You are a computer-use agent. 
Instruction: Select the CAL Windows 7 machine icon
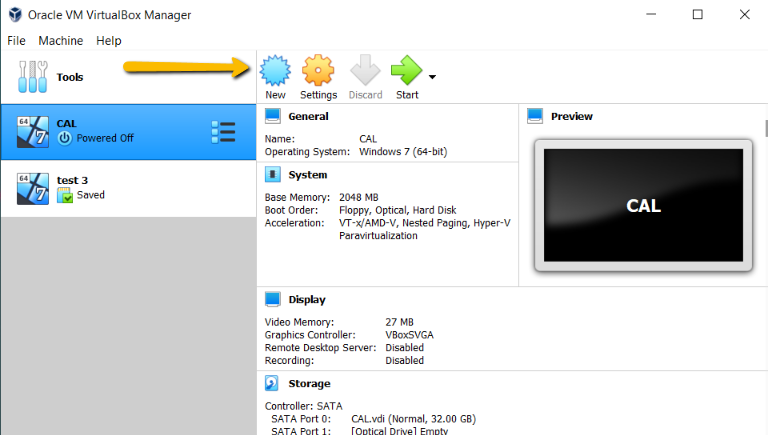click(x=33, y=132)
